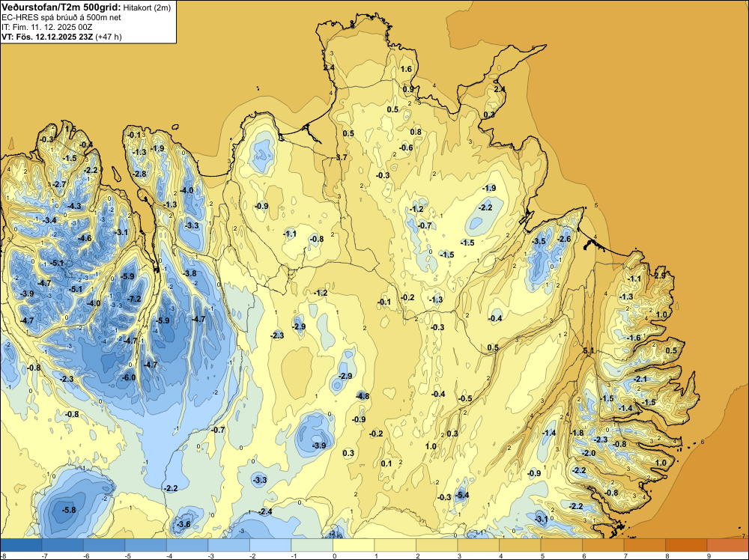This screenshot has width=749, height=560.
Task: Click the -2.6 temperature value
Action: pyautogui.click(x=564, y=239)
